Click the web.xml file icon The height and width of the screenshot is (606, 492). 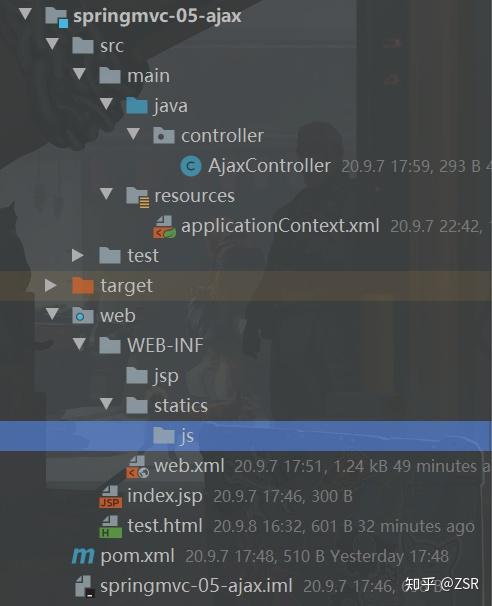(138, 467)
